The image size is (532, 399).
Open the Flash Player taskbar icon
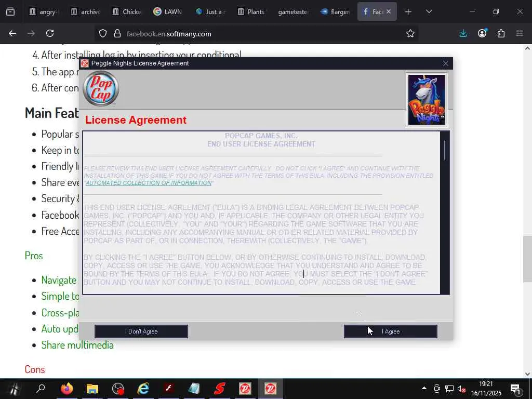pyautogui.click(x=169, y=389)
